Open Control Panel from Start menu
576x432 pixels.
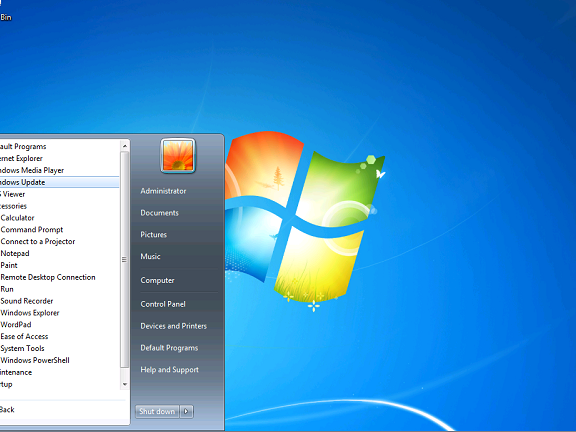click(x=163, y=304)
